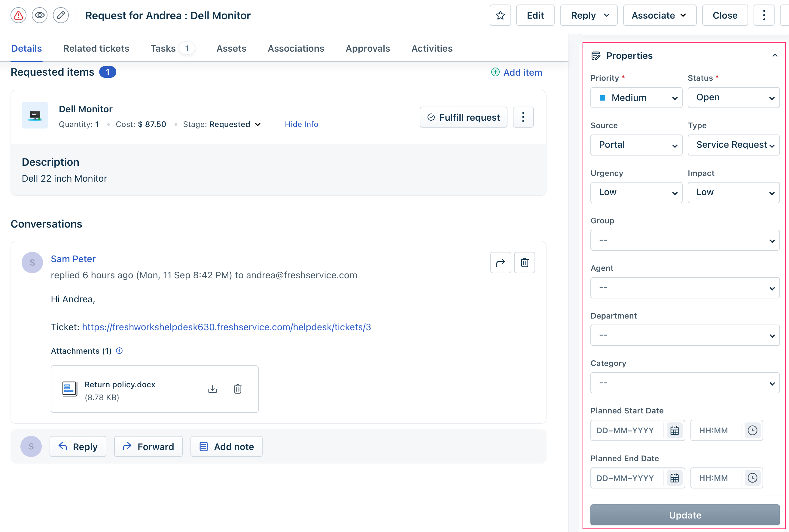Image resolution: width=789 pixels, height=532 pixels.
Task: Click the attachments info icon
Action: tap(119, 351)
